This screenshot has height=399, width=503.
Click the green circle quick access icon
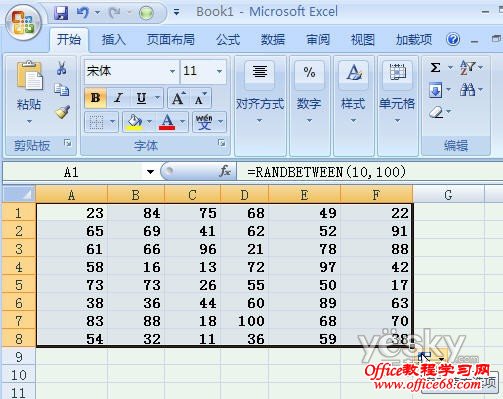pos(146,13)
